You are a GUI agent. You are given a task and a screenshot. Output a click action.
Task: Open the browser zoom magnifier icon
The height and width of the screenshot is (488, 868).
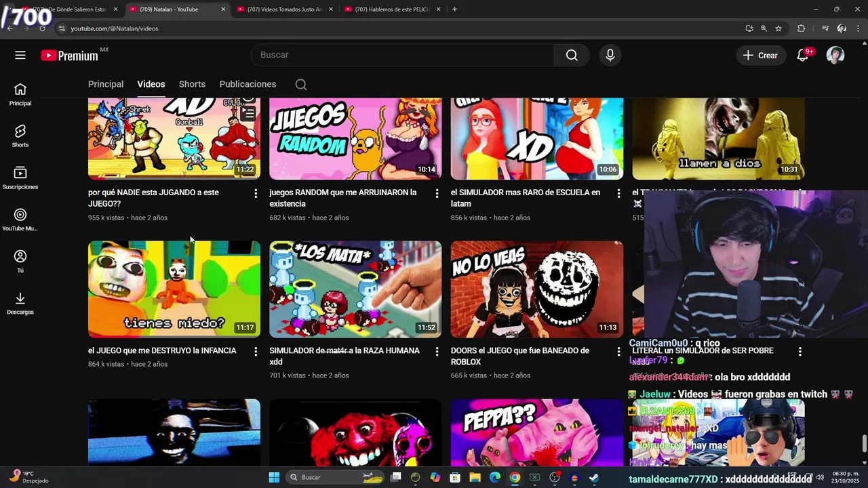pyautogui.click(x=764, y=28)
